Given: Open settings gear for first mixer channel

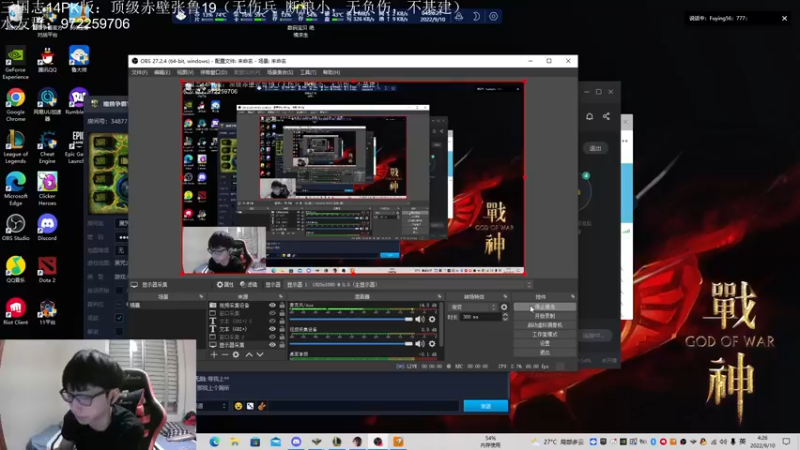Looking at the screenshot, I should [432, 319].
